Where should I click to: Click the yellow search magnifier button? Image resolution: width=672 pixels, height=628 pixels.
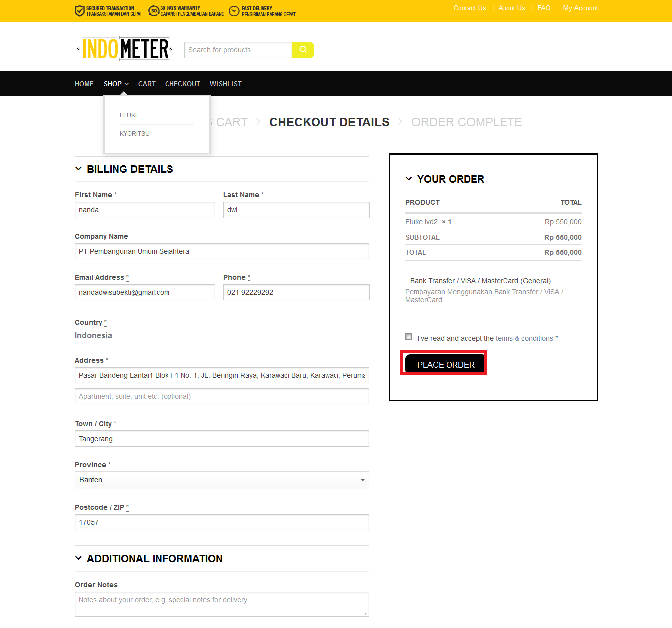(x=303, y=50)
